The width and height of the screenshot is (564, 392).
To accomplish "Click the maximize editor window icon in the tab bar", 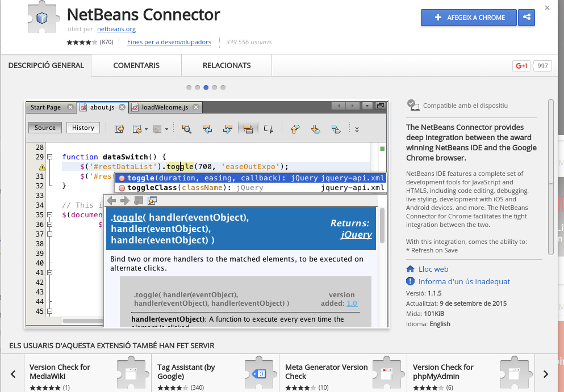I will pyautogui.click(x=380, y=106).
